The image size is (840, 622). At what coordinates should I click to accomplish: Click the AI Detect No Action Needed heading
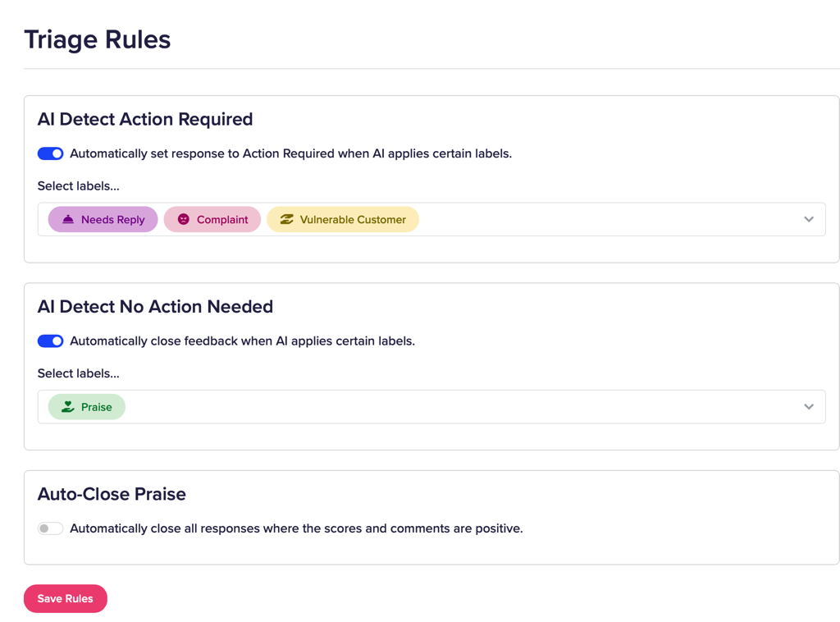click(155, 306)
